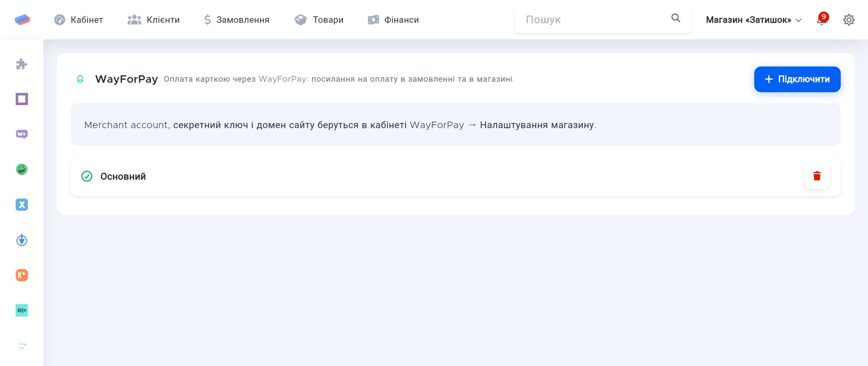Open settings gear icon
The width and height of the screenshot is (868, 366).
pyautogui.click(x=849, y=20)
